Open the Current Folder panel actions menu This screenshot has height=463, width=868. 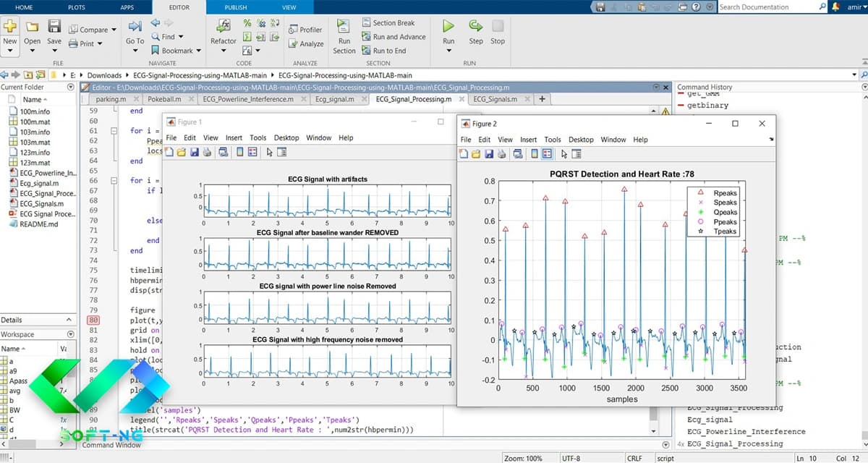pyautogui.click(x=70, y=87)
